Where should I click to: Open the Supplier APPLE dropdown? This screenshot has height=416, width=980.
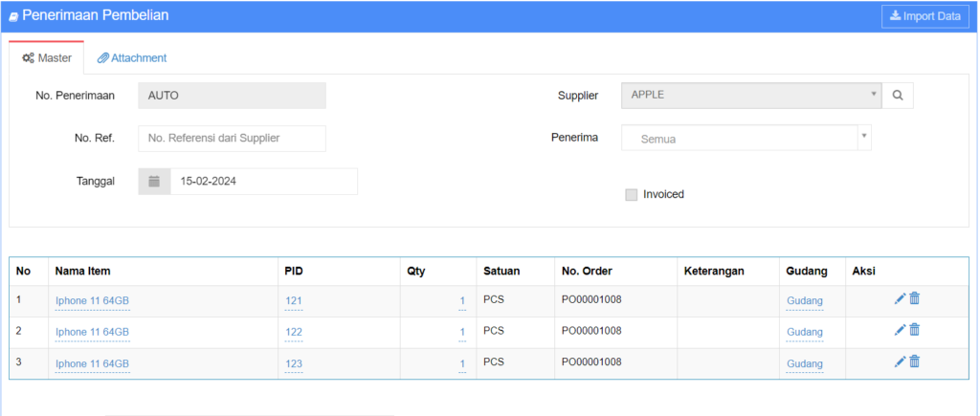750,96
